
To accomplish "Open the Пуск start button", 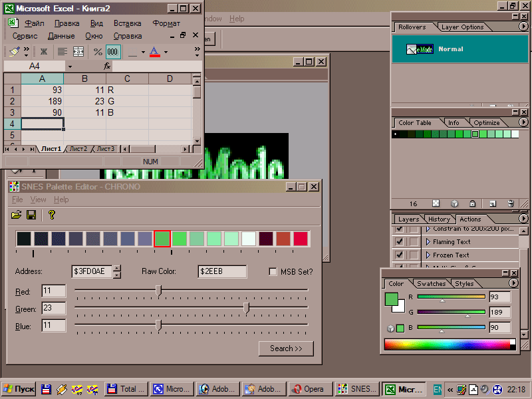I will [19, 389].
